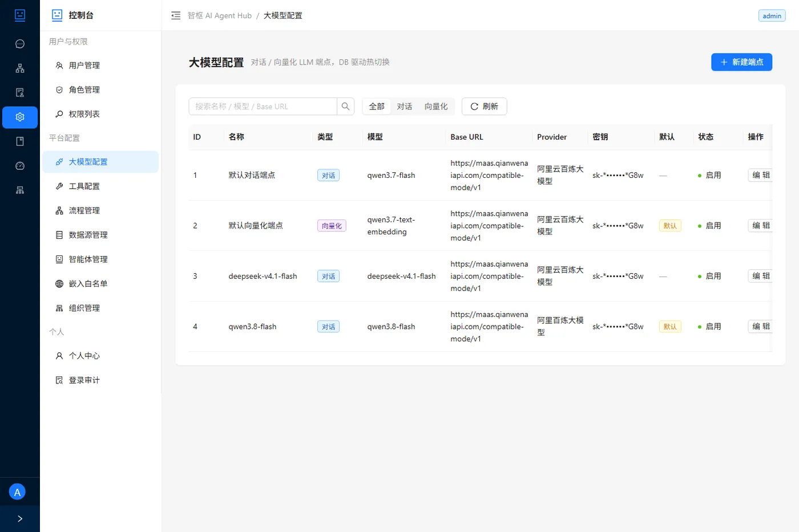Click 编辑 for 默认向量化端点 row
Viewport: 799px width, 532px height.
760,225
